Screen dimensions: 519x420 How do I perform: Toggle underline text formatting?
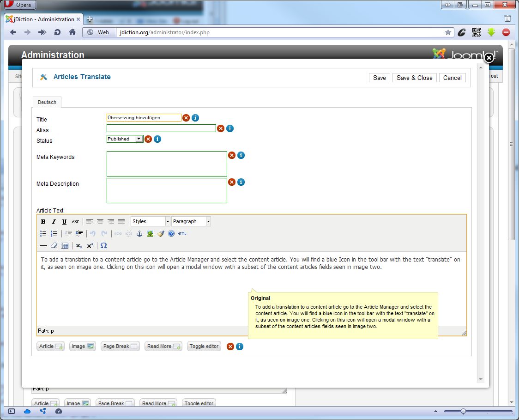tap(64, 222)
